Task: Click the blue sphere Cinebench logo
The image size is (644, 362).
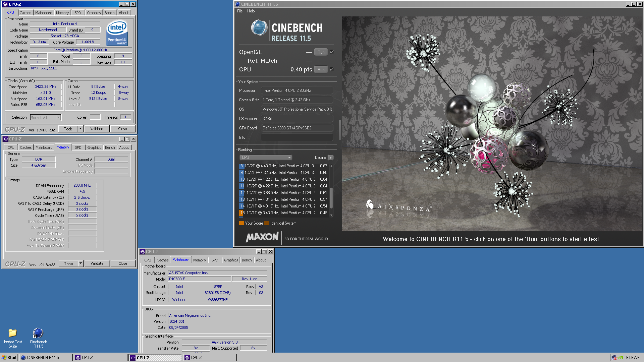Action: click(259, 28)
